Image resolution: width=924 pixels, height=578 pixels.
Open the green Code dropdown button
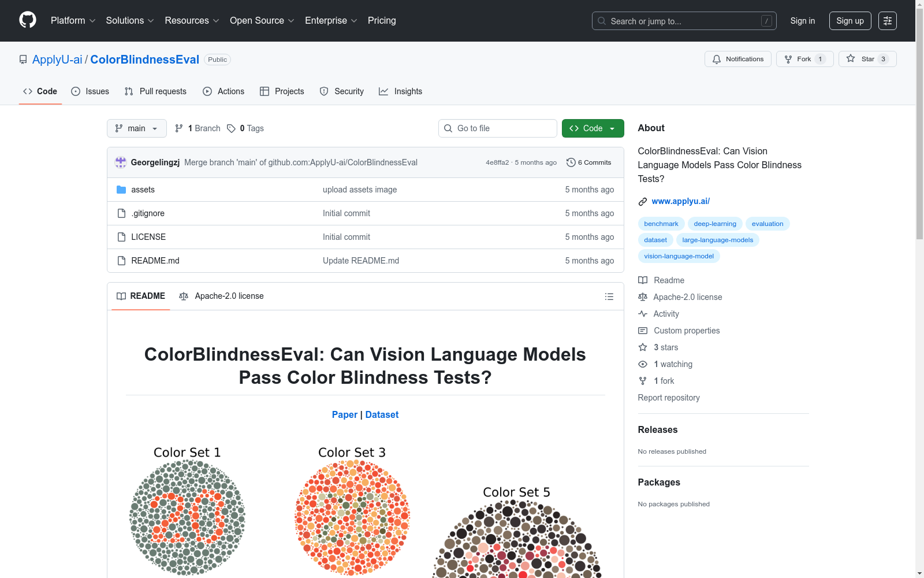pyautogui.click(x=593, y=128)
